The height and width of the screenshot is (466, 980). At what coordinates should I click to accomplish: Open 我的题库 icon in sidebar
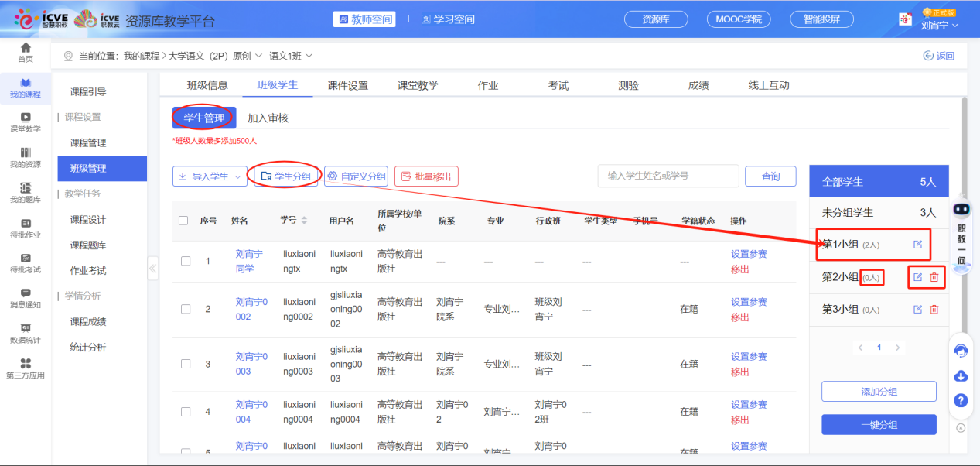pyautogui.click(x=26, y=193)
